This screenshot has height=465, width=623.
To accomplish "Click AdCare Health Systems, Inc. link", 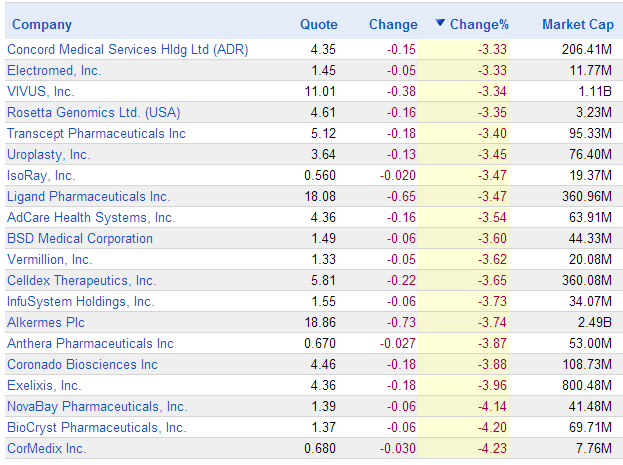I will click(90, 217).
